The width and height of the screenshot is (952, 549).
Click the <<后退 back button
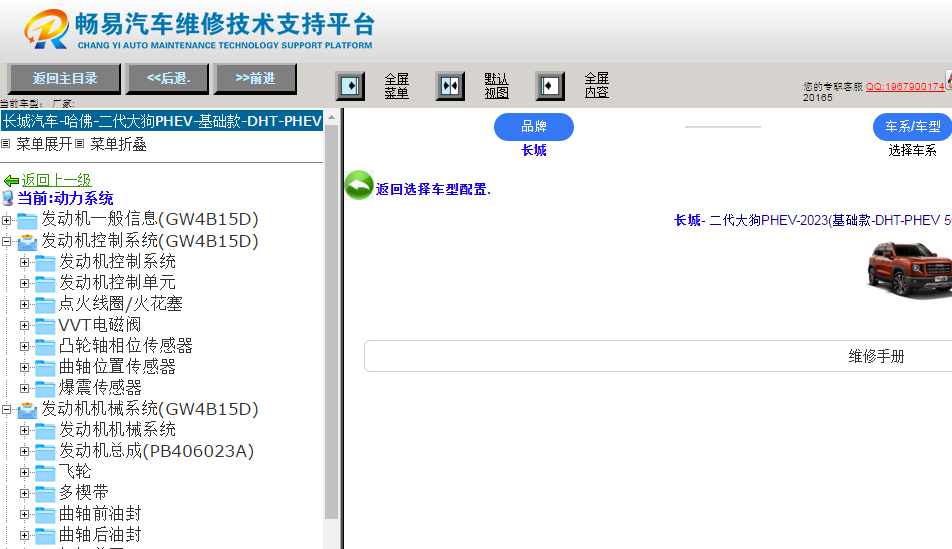point(168,79)
